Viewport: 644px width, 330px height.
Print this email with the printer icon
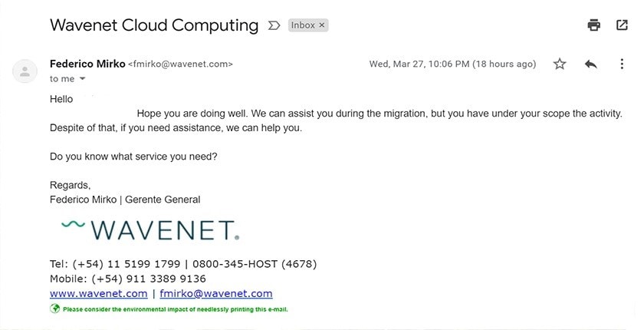pyautogui.click(x=594, y=25)
